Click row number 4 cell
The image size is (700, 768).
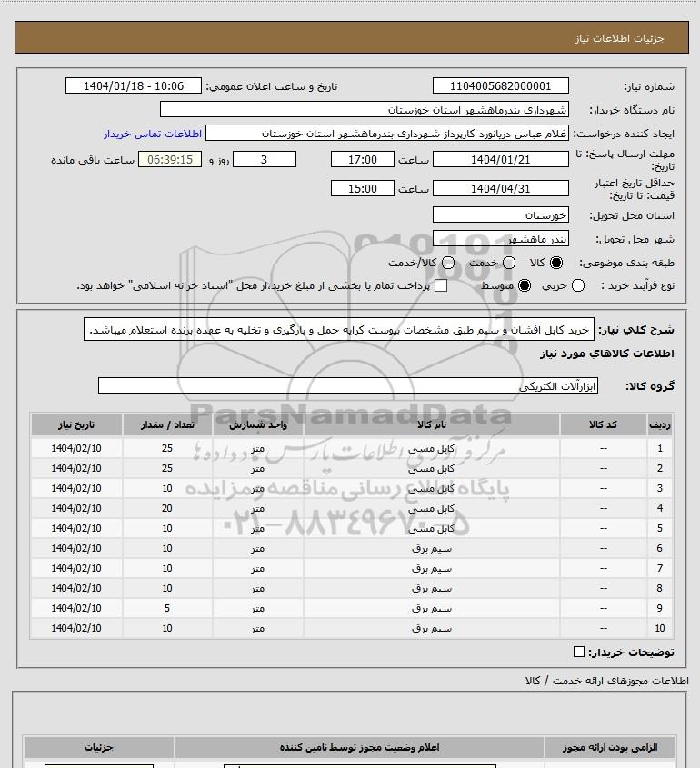coord(660,508)
